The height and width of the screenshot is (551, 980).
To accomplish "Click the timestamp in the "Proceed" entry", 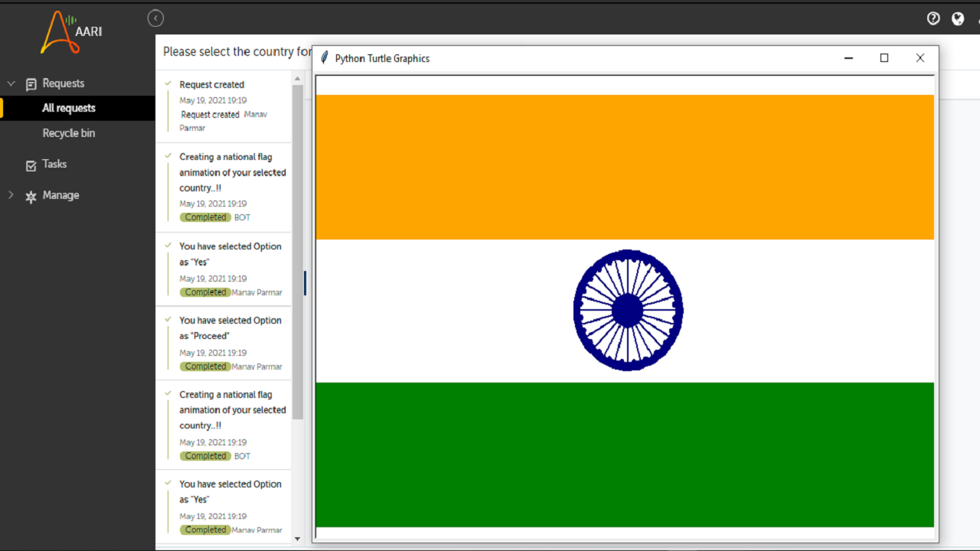I will [x=213, y=353].
